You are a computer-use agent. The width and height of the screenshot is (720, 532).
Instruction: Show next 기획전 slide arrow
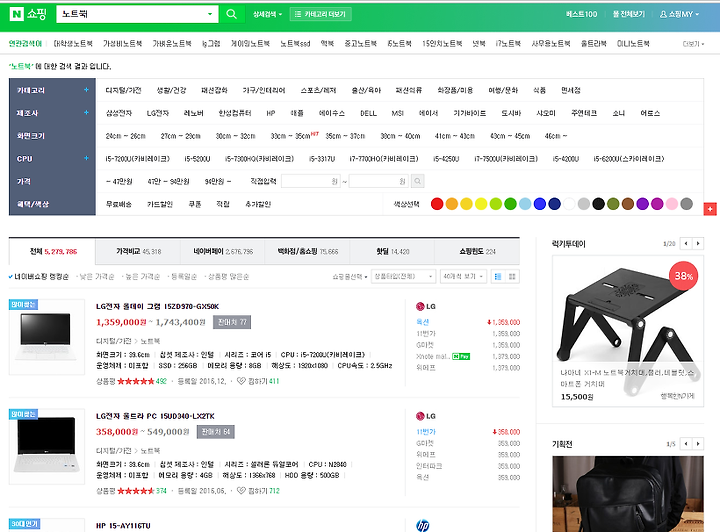698,443
